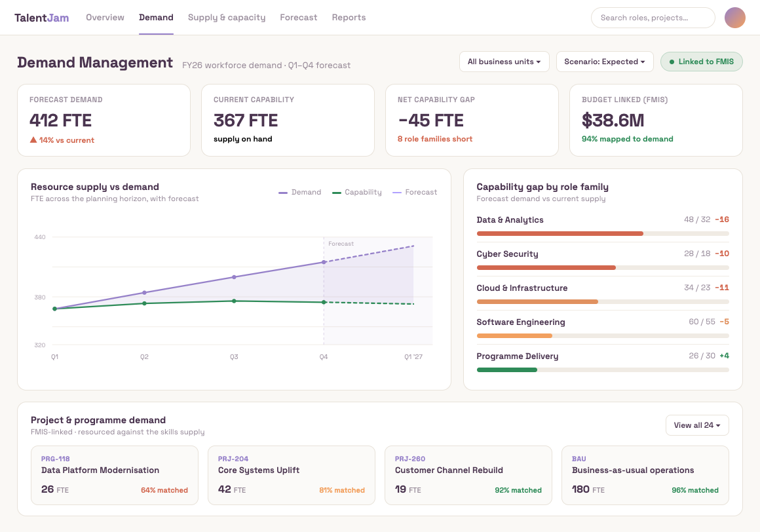Viewport: 760px width, 532px height.
Task: Open the Data Platform Modernisation project card
Action: pyautogui.click(x=115, y=475)
